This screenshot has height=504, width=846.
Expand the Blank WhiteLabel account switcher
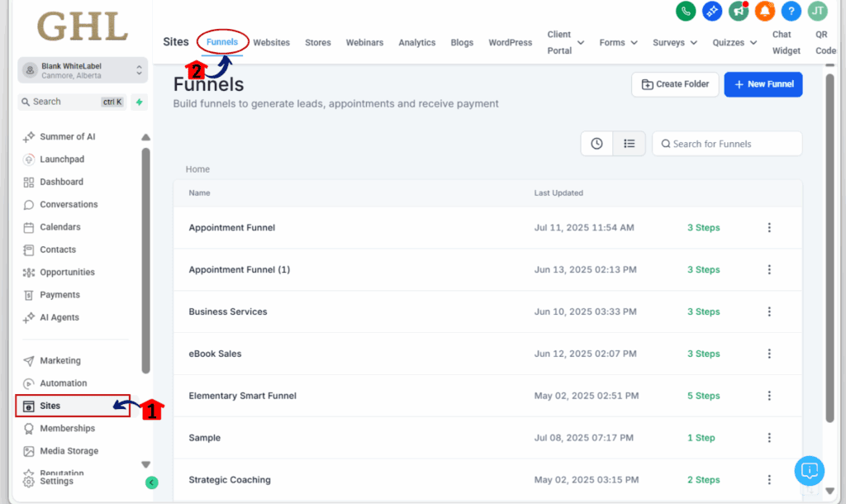pos(83,70)
